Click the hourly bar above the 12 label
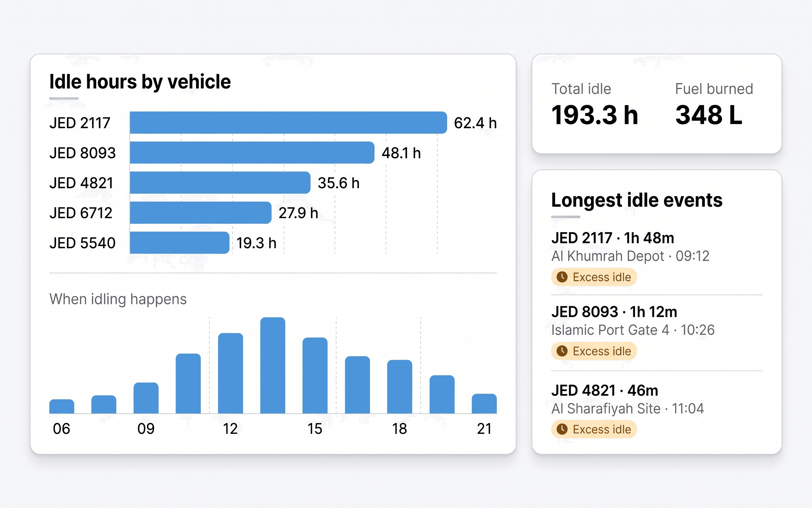The height and width of the screenshot is (508, 812). 230,373
